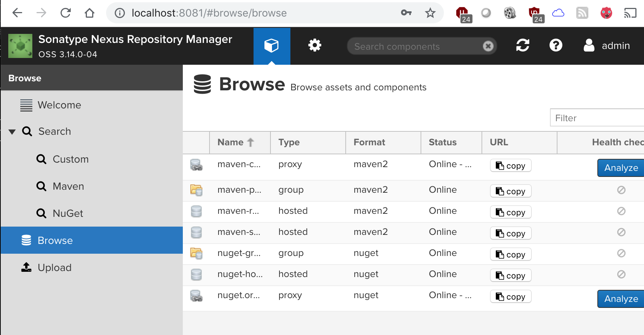The image size is (644, 335).
Task: Open the nuget-ho... repository row
Action: click(x=413, y=275)
